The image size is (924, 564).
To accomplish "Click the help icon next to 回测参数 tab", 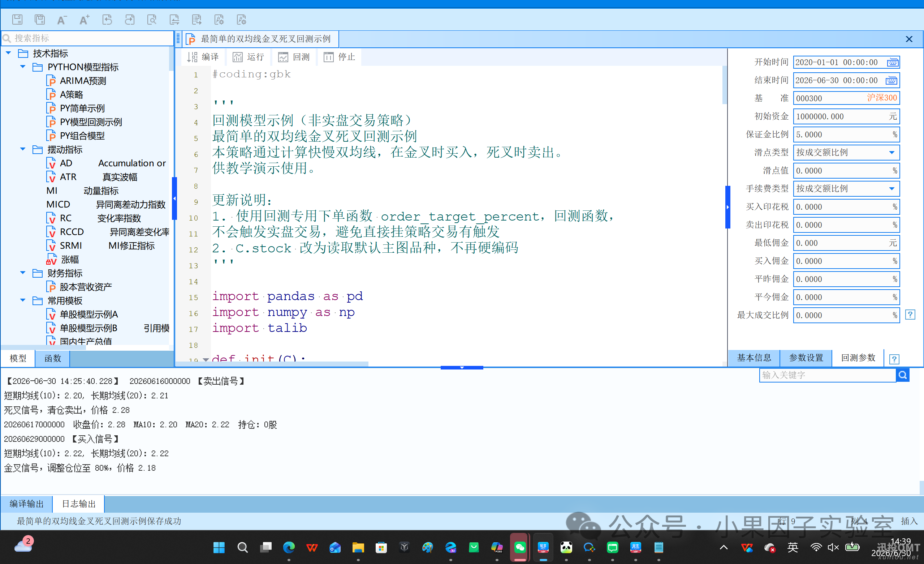I will pyautogui.click(x=894, y=359).
